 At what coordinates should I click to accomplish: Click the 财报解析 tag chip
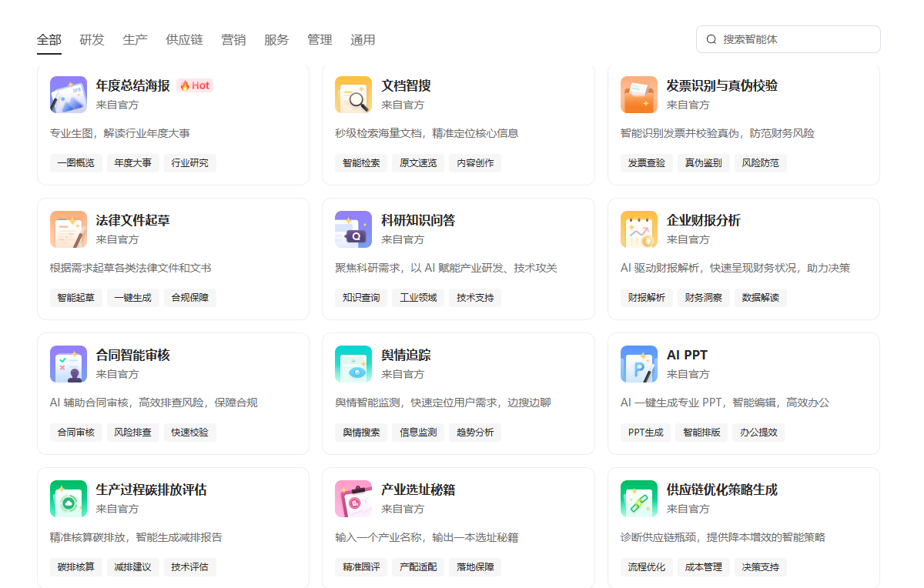(647, 298)
